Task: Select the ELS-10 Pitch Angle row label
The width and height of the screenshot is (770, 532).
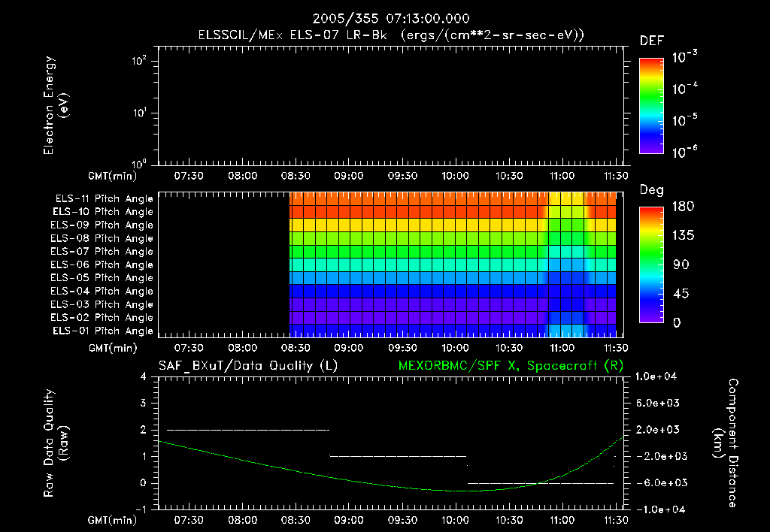Action: [103, 212]
